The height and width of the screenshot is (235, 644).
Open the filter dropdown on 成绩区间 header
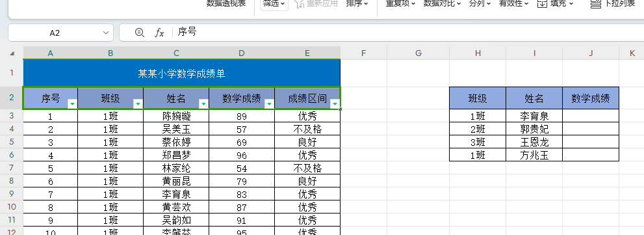335,104
